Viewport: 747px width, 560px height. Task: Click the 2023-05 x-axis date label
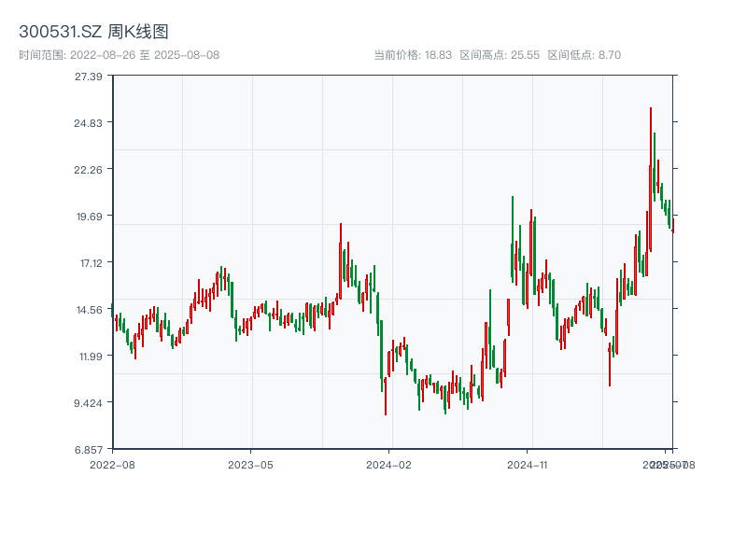pos(251,464)
